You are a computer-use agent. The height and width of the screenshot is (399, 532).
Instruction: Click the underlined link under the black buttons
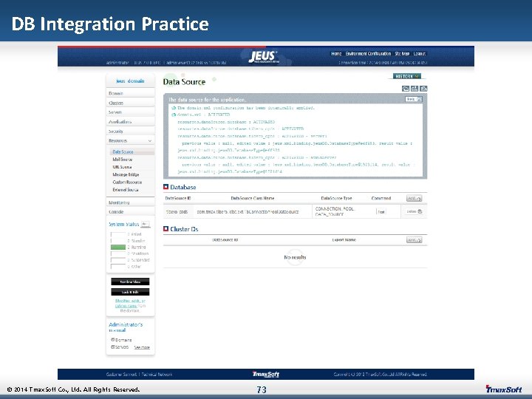pos(130,303)
